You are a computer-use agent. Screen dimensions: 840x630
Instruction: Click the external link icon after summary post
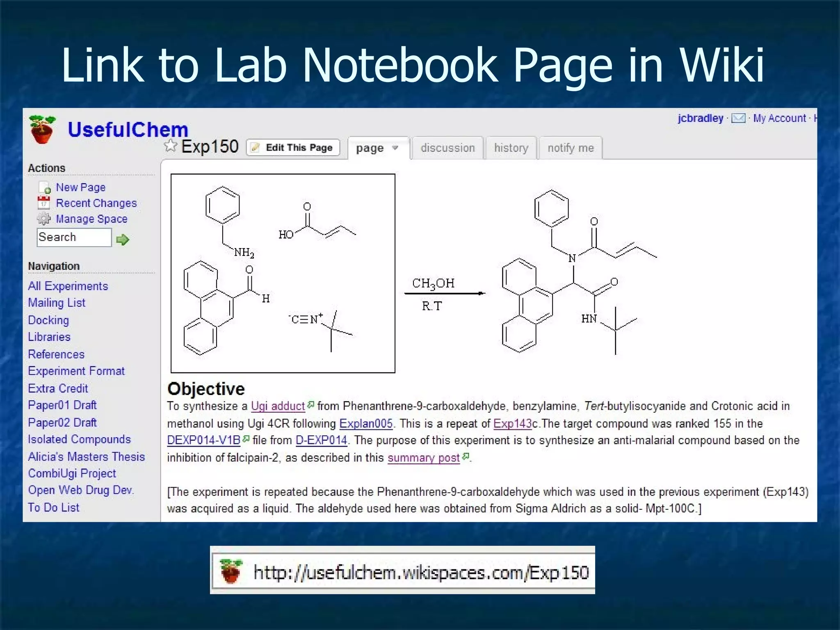point(466,456)
